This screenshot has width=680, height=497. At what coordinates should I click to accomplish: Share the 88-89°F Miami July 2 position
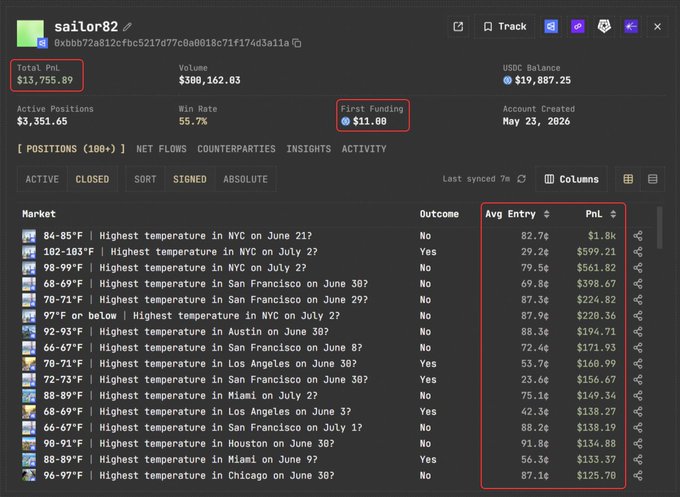tap(638, 396)
